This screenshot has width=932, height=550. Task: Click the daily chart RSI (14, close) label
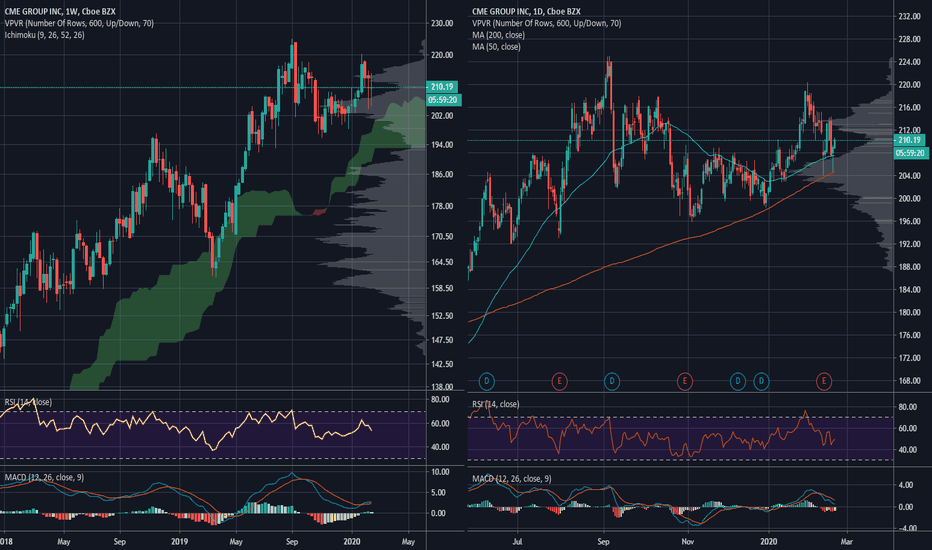496,404
